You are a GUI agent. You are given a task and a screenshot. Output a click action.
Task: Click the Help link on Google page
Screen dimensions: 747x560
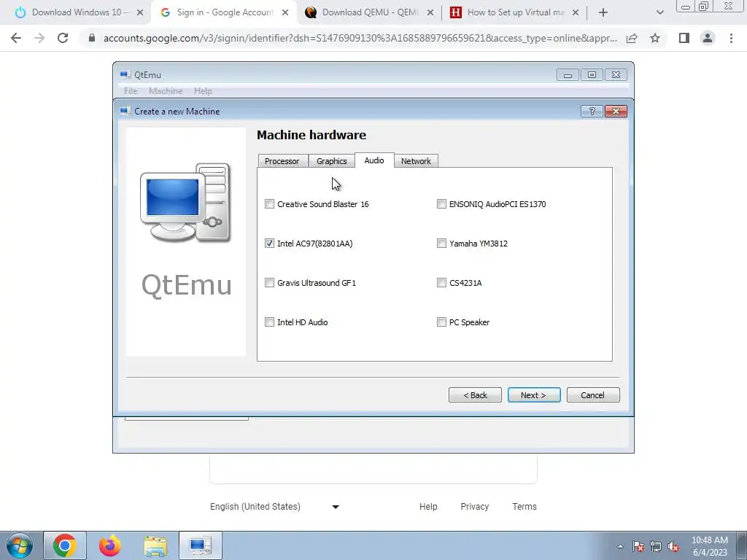click(428, 507)
